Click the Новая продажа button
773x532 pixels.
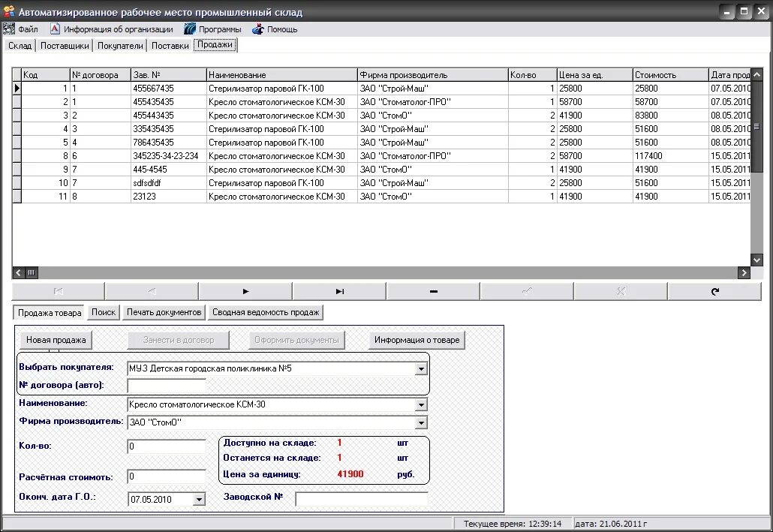point(56,340)
